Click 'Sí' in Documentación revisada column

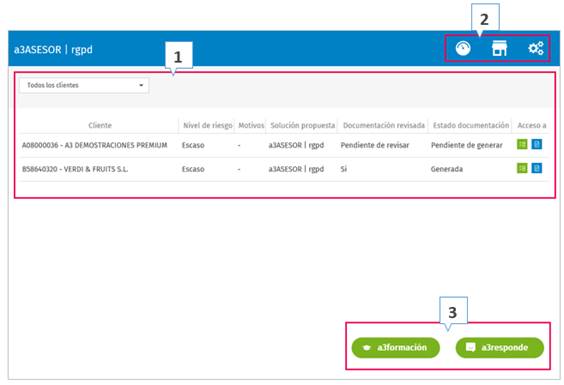click(344, 169)
